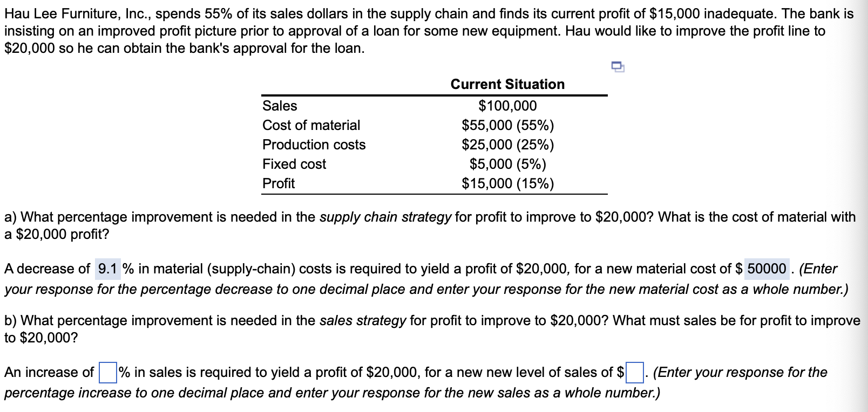Select the $5,000 (5%) fixed cost value
Screen dimensions: 868x412
pos(507,164)
